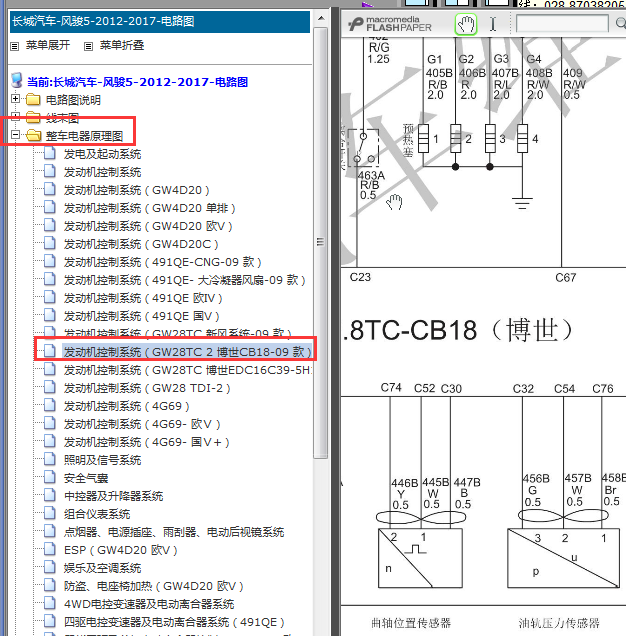
Task: Click the FlashPaper search input field
Action: click(562, 24)
